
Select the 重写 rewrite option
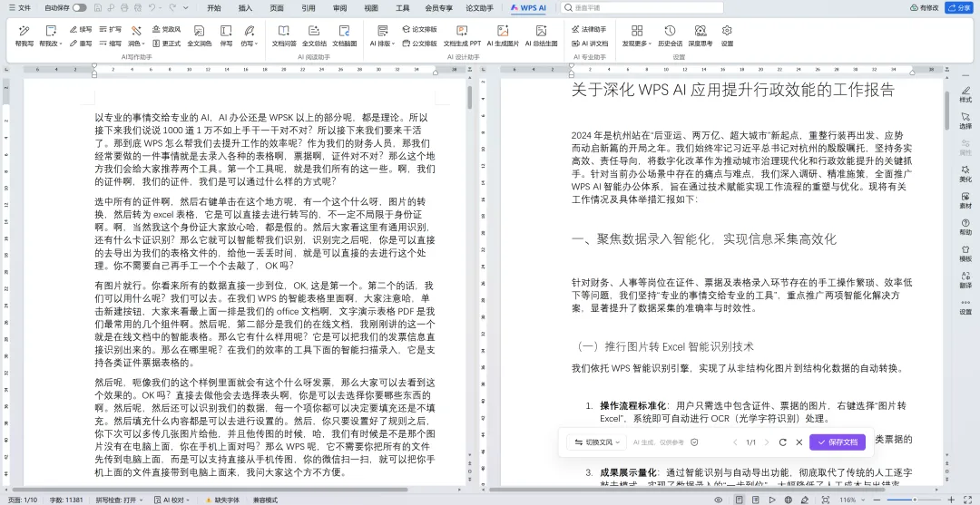point(81,44)
